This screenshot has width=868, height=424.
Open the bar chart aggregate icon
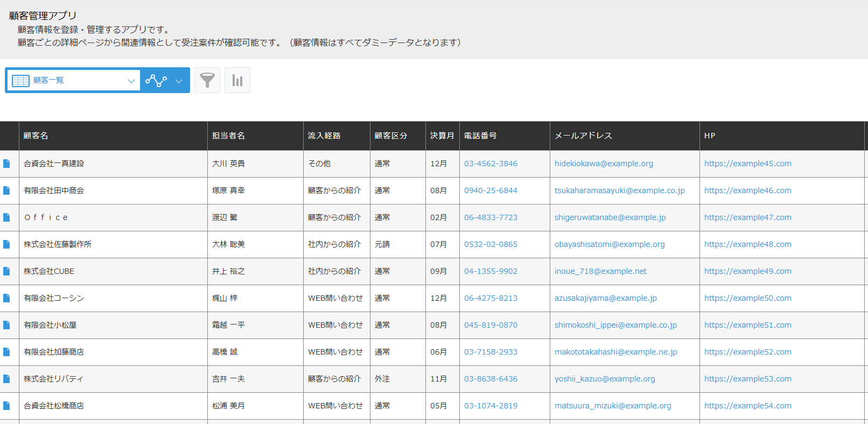237,80
